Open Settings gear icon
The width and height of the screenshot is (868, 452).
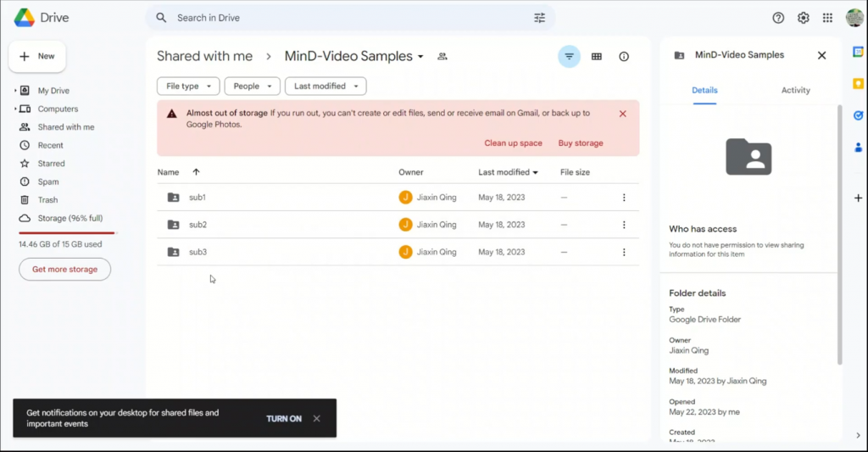pyautogui.click(x=804, y=18)
